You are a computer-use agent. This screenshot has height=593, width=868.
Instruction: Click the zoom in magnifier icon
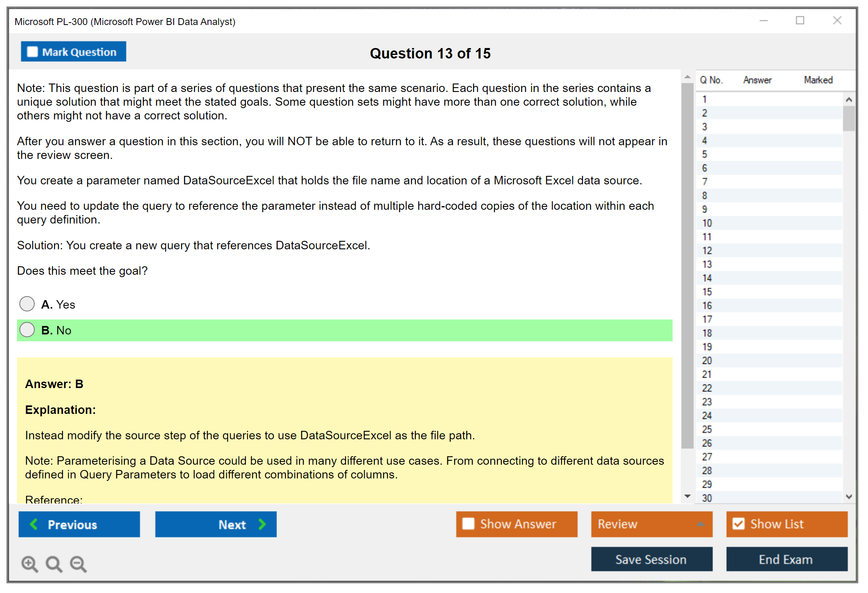29,564
